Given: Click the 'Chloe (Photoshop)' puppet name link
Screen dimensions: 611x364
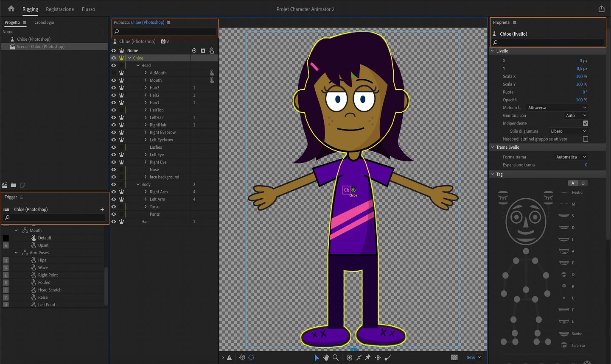Looking at the screenshot, I should [148, 22].
